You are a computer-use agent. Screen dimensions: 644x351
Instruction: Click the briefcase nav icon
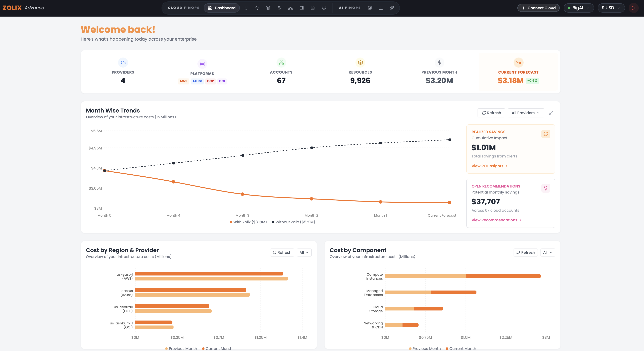pyautogui.click(x=302, y=8)
